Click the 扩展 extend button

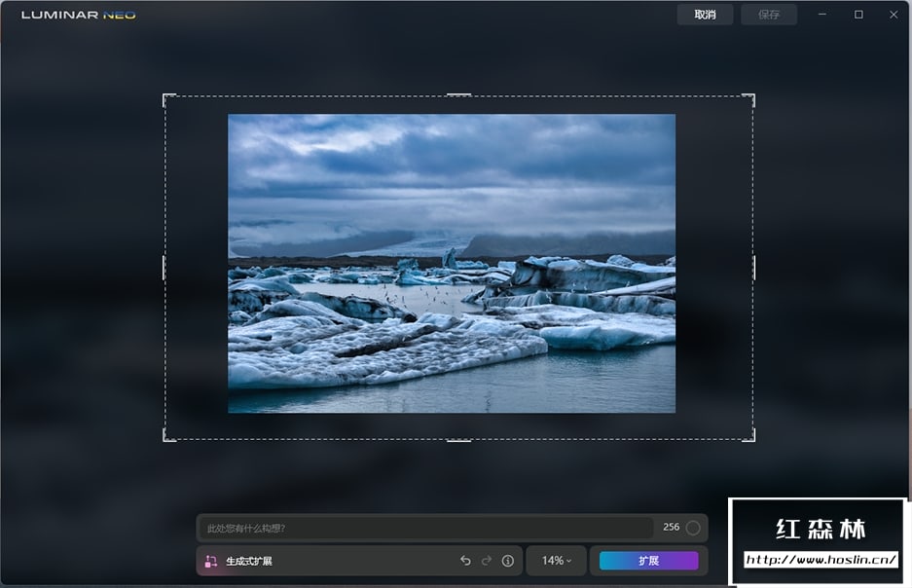[648, 561]
